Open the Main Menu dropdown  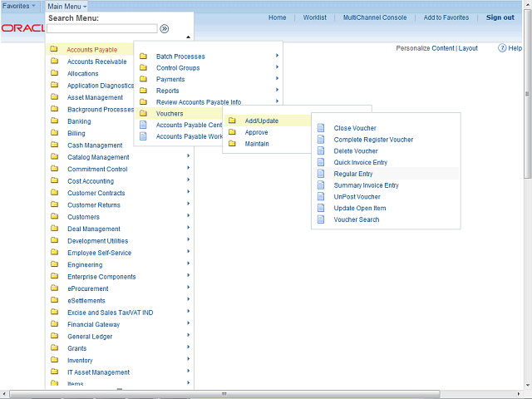66,6
